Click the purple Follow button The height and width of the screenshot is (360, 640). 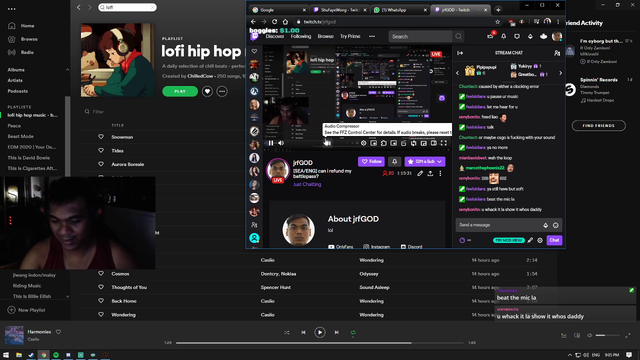tap(371, 162)
